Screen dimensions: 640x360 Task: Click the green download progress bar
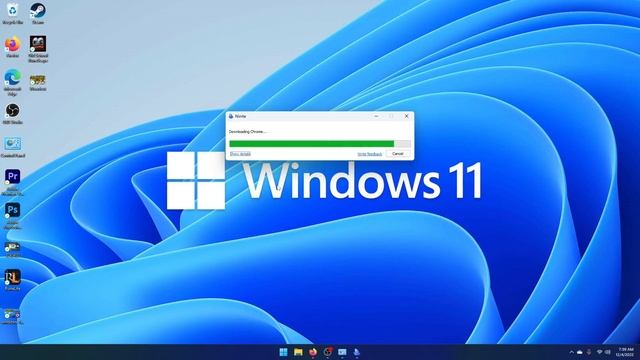[x=320, y=144]
